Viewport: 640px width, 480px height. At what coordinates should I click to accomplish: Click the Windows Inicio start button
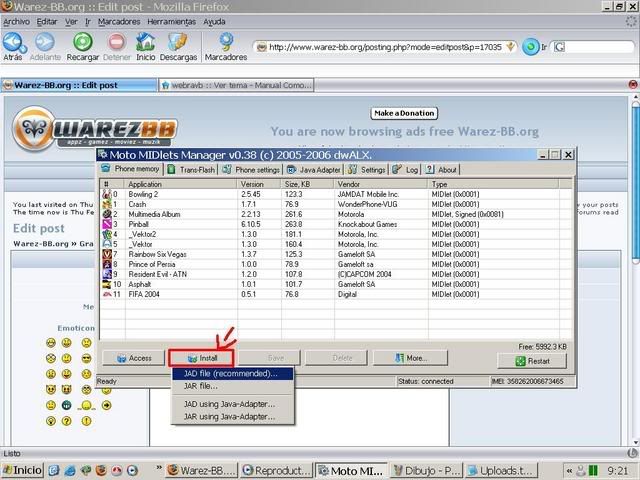22,470
